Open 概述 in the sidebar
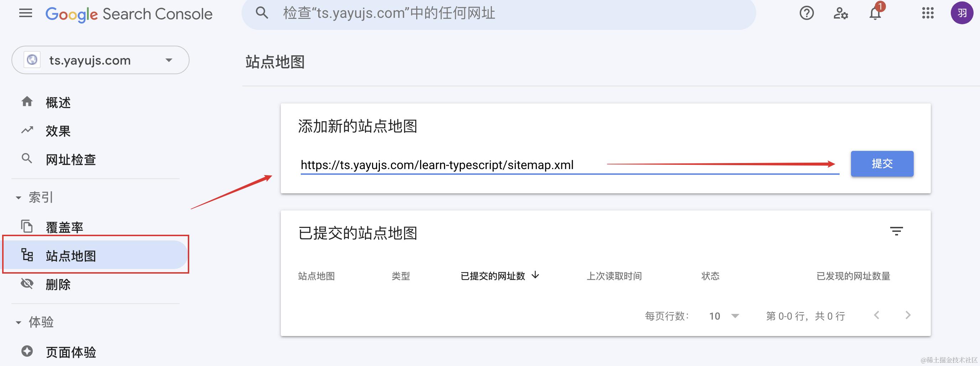This screenshot has width=980, height=366. coord(58,102)
